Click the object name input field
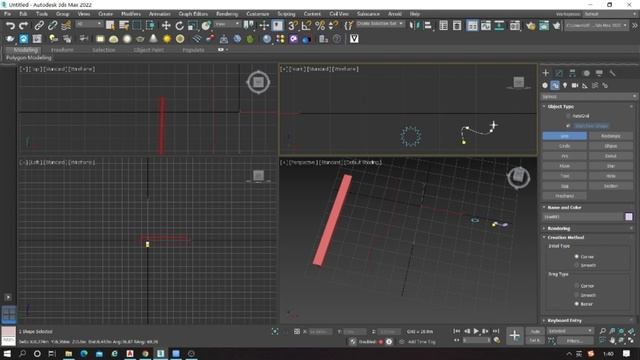This screenshot has height=360, width=640. click(x=582, y=217)
